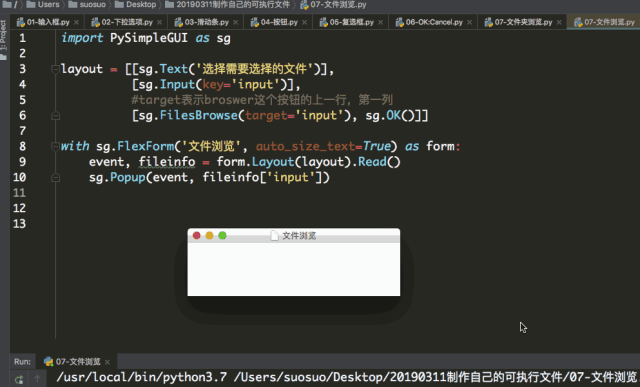The height and width of the screenshot is (387, 640).
Task: Collapse fold marker at line 6
Action: [x=56, y=116]
